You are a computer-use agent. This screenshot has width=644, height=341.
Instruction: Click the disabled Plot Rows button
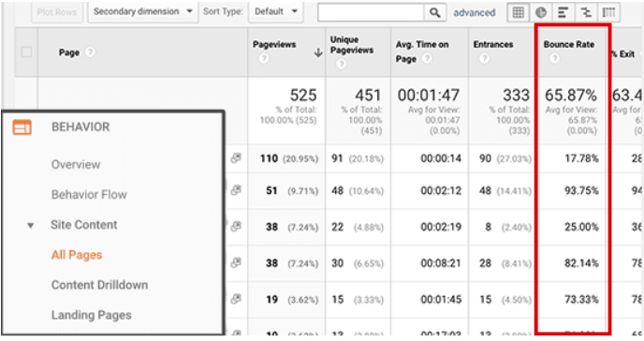point(57,12)
